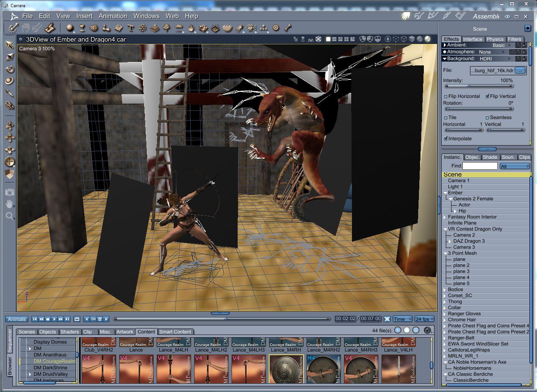The image size is (537, 392).
Task: Select the Rotate tool in left toolbar
Action: [x=9, y=69]
